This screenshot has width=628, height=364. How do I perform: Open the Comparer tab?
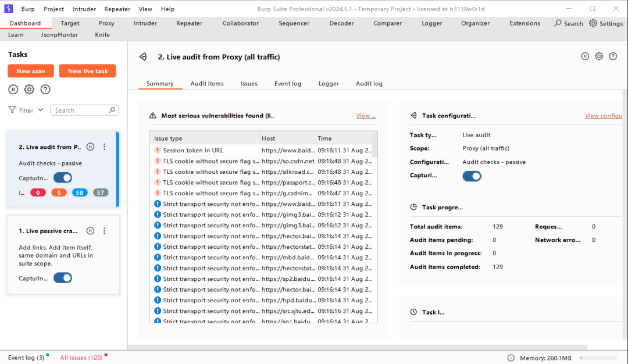[388, 23]
